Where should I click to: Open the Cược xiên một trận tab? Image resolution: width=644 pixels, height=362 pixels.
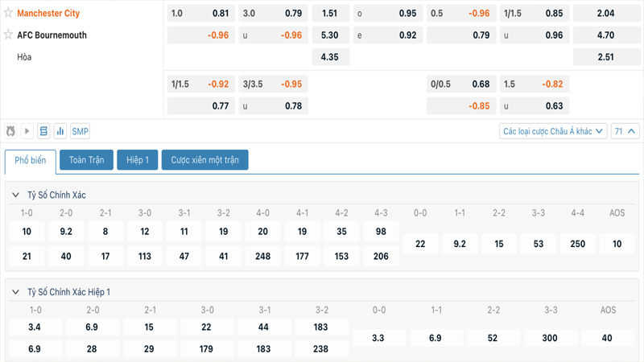click(204, 160)
